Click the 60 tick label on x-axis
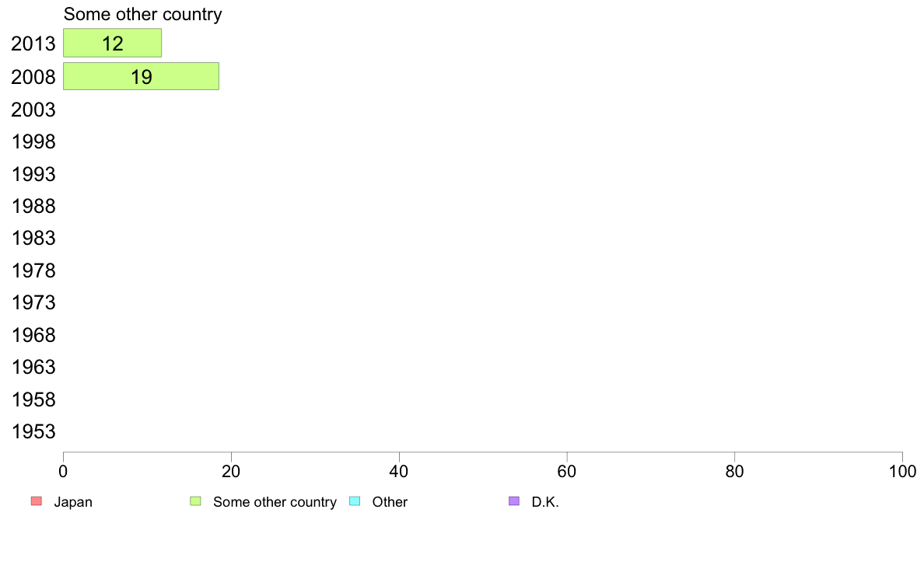The image size is (924, 572). tap(567, 471)
